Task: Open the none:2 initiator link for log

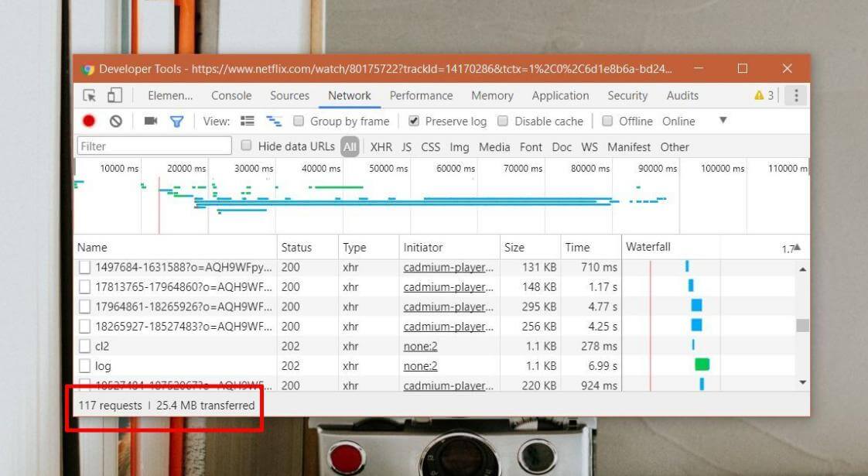Action: pyautogui.click(x=420, y=366)
